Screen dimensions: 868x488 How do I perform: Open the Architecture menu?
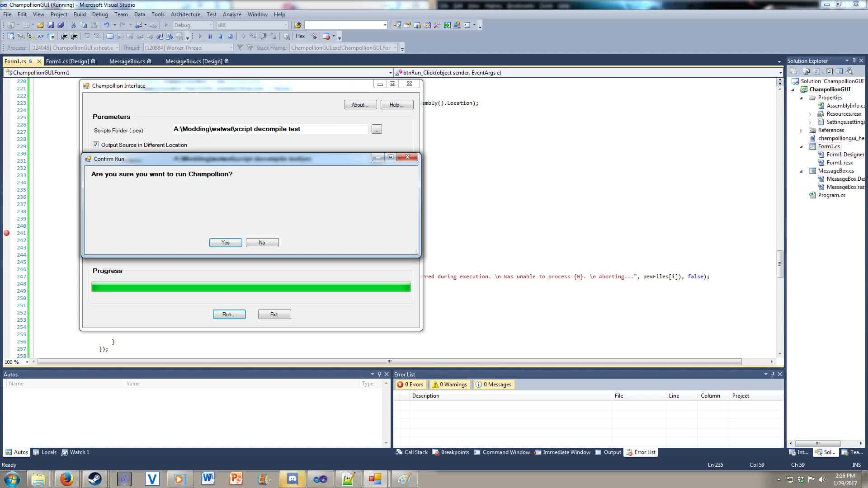[x=185, y=14]
